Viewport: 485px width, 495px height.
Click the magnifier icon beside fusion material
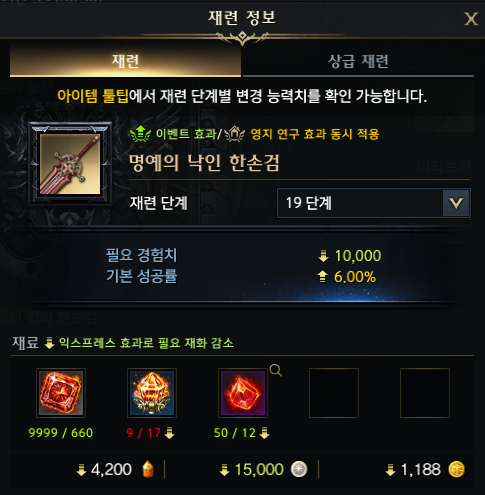pyautogui.click(x=276, y=370)
